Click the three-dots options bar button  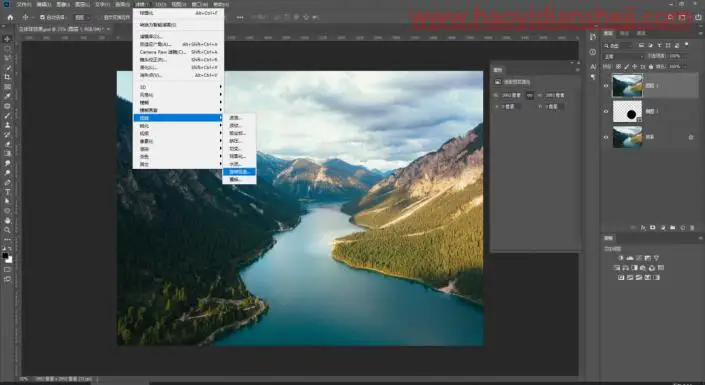point(240,18)
